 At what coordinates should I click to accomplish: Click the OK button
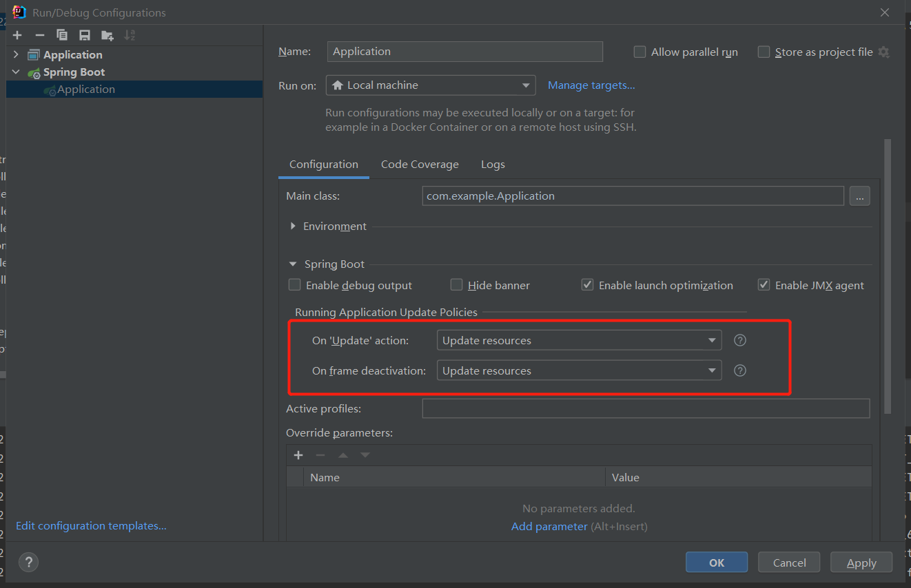click(717, 563)
